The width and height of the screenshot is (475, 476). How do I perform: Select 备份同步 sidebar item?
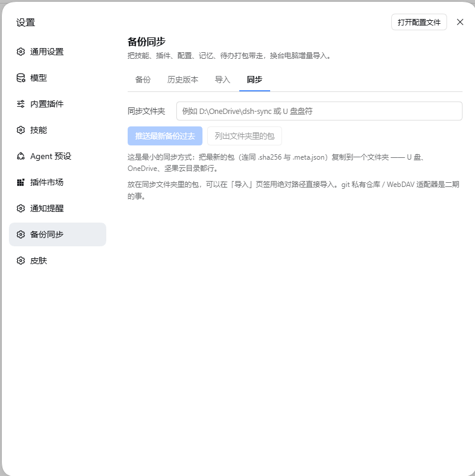point(58,234)
